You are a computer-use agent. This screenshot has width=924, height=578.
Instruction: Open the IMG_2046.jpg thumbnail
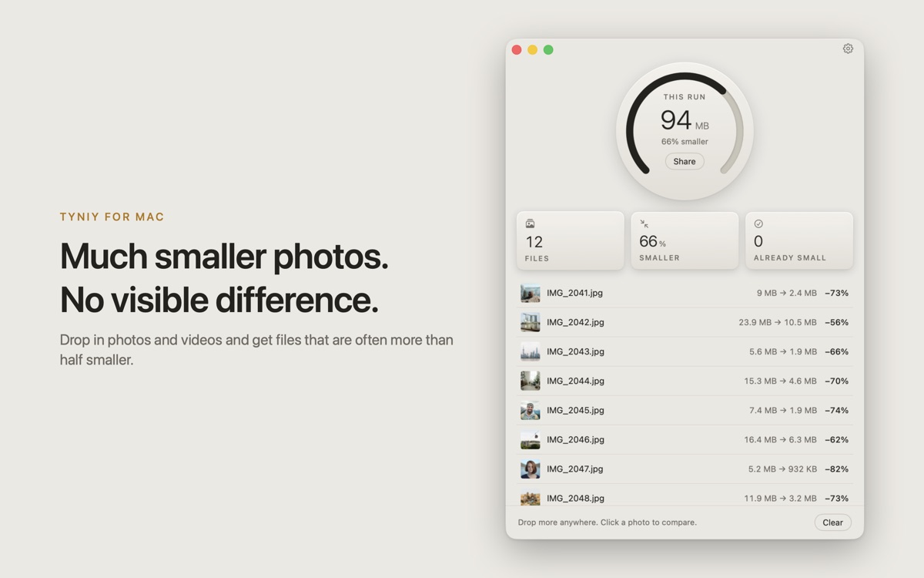pyautogui.click(x=530, y=439)
